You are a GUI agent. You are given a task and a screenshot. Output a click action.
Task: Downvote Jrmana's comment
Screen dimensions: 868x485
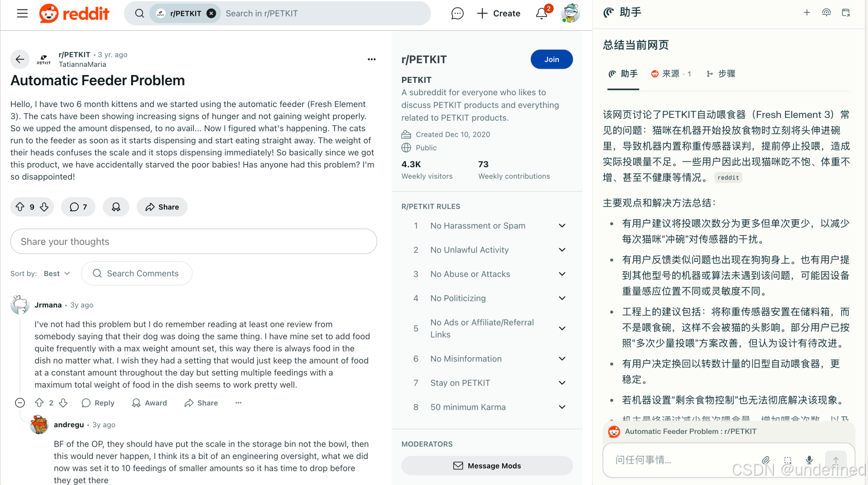click(63, 403)
